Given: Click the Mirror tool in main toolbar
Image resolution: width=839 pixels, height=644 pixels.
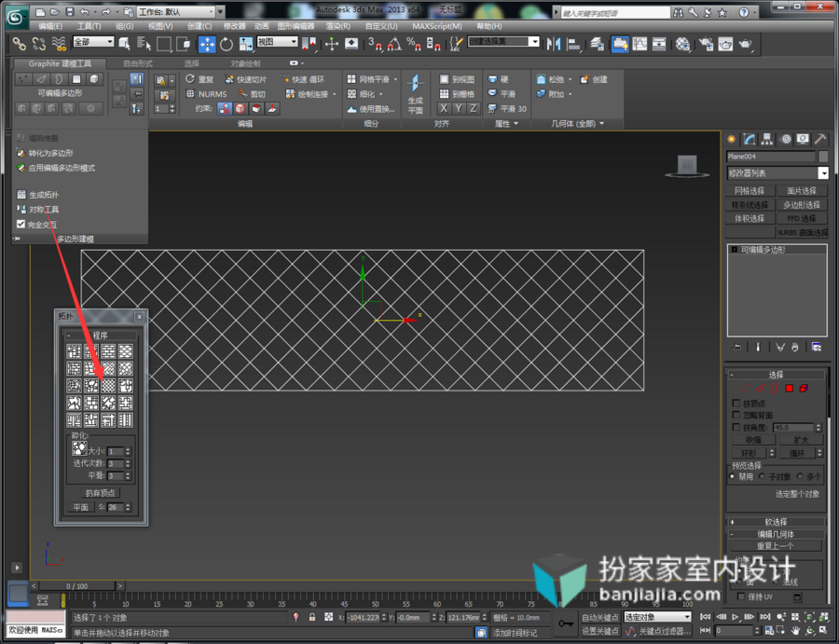Looking at the screenshot, I should tap(554, 44).
